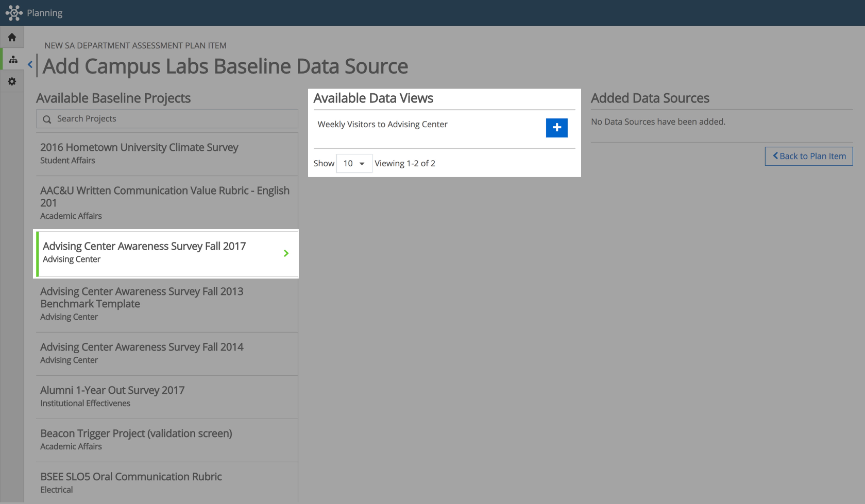The height and width of the screenshot is (504, 865).
Task: Open the Home sidebar icon
Action: [x=12, y=37]
